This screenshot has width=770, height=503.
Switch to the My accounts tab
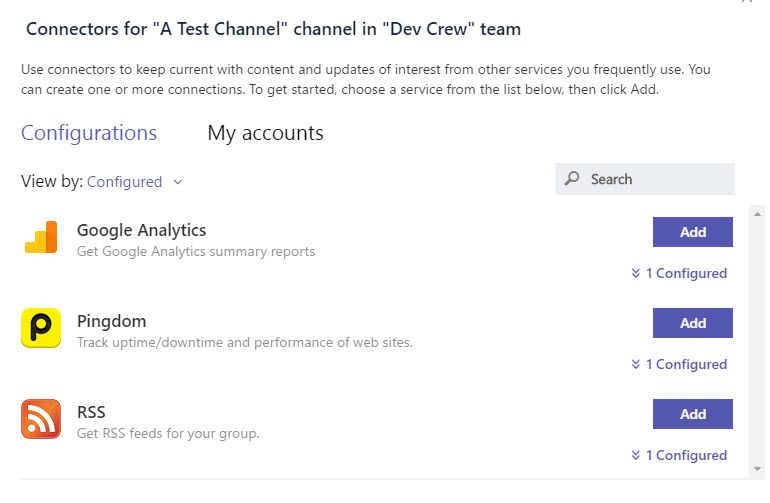tap(265, 133)
